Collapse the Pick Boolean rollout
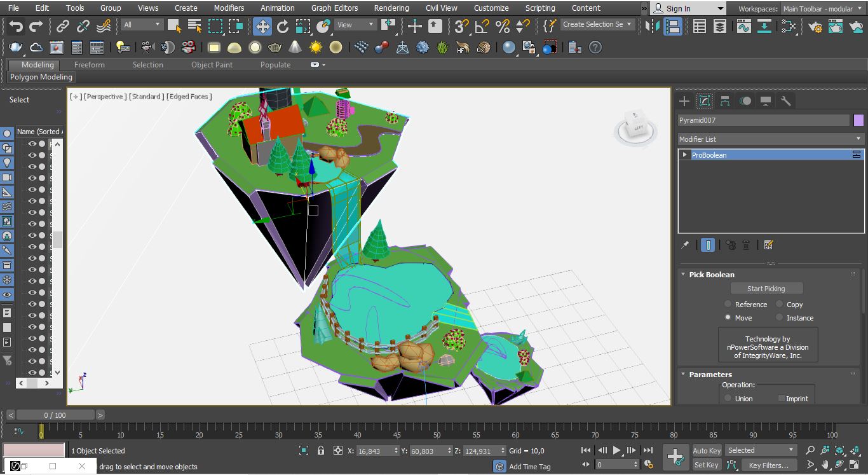 coord(711,275)
